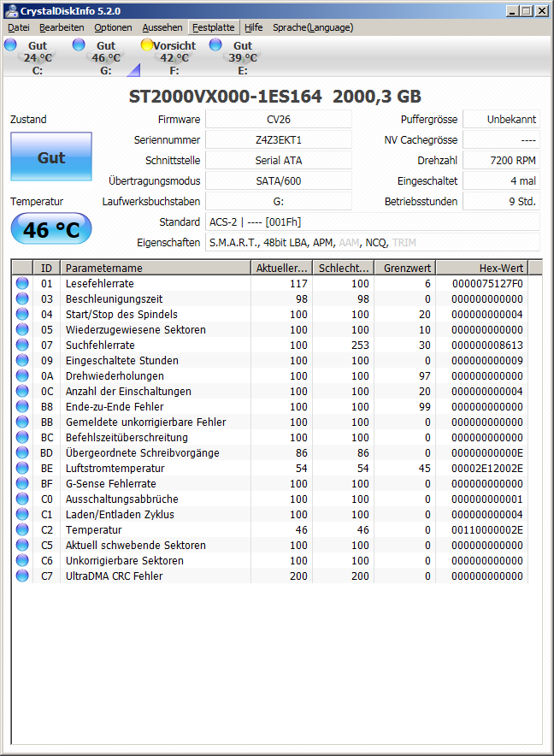This screenshot has height=756, width=554.
Task: Click status orb for Unkorrigierbare Sektoren
Action: point(22,561)
